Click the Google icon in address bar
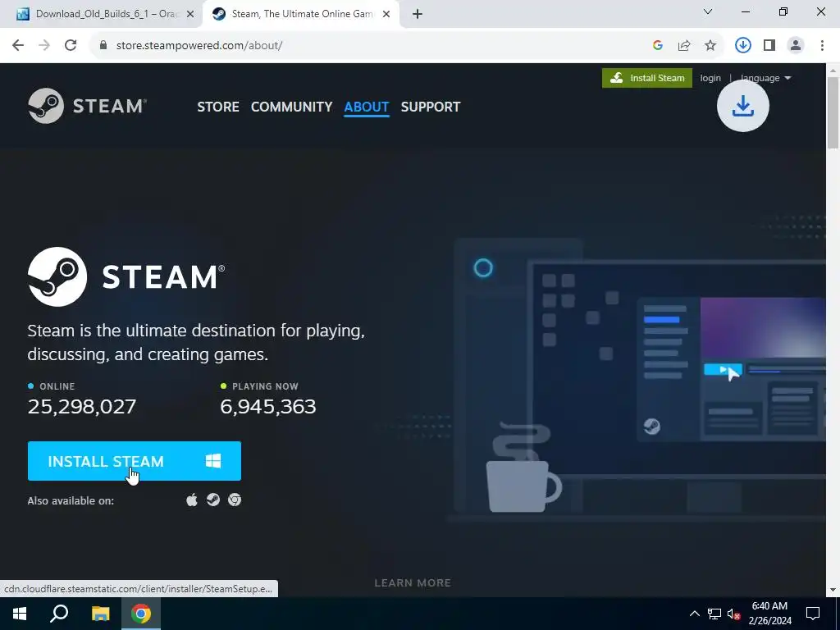This screenshot has width=840, height=630. (658, 46)
